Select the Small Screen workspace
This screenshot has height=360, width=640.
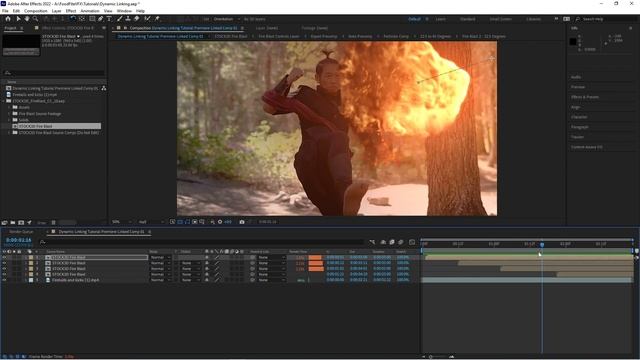(x=500, y=19)
